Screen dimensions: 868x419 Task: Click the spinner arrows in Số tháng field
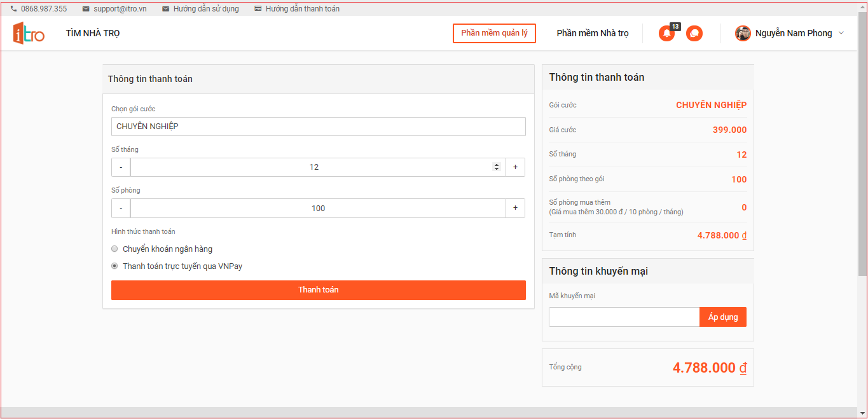click(497, 167)
